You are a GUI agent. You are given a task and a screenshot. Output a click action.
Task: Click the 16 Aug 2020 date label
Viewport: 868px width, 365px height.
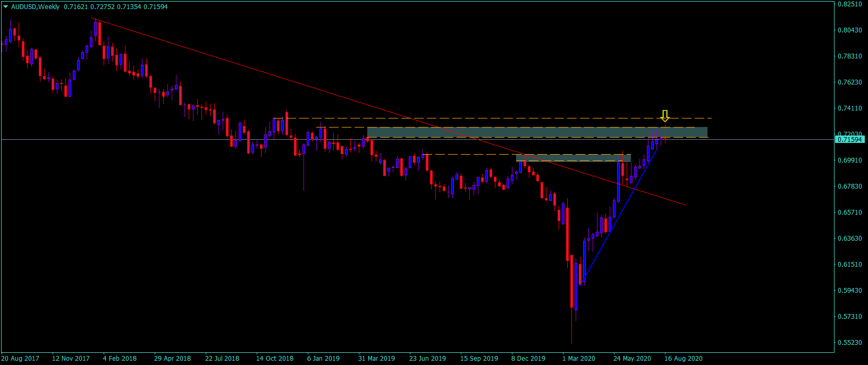[684, 359]
